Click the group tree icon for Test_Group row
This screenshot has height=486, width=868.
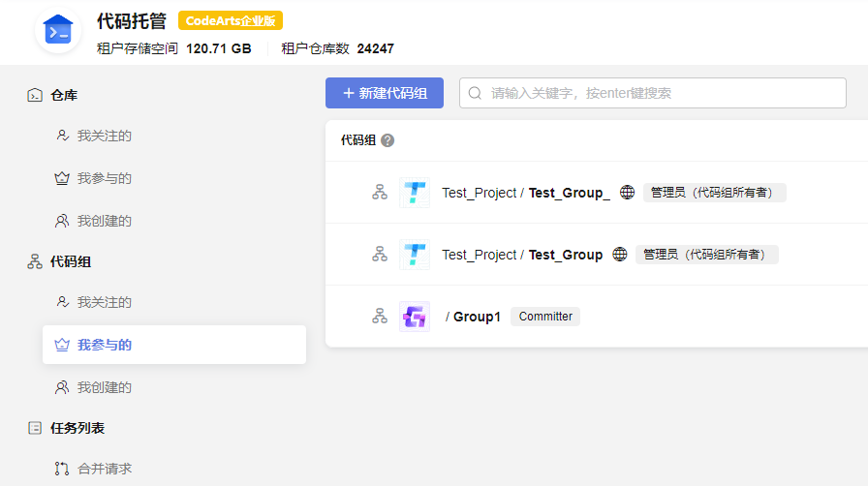coord(380,254)
